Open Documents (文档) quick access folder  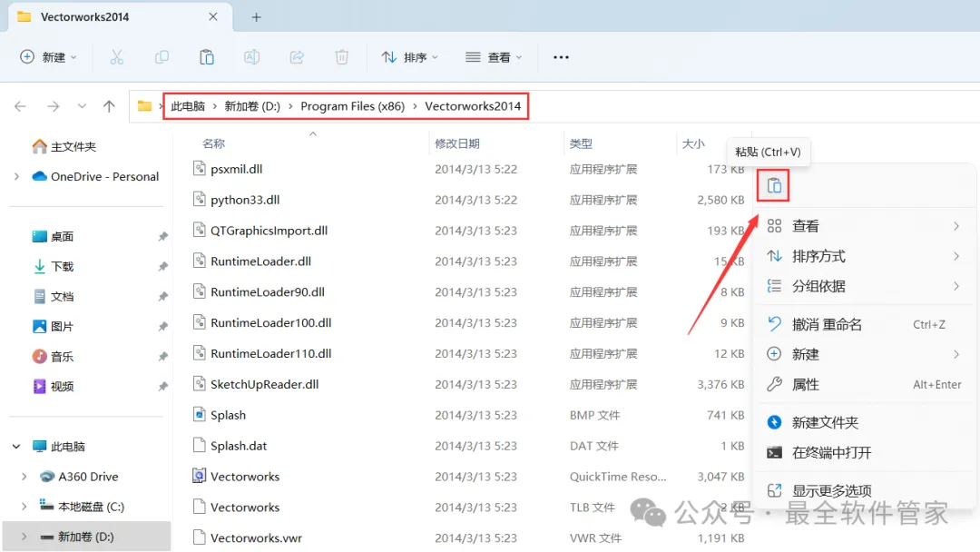pyautogui.click(x=54, y=296)
